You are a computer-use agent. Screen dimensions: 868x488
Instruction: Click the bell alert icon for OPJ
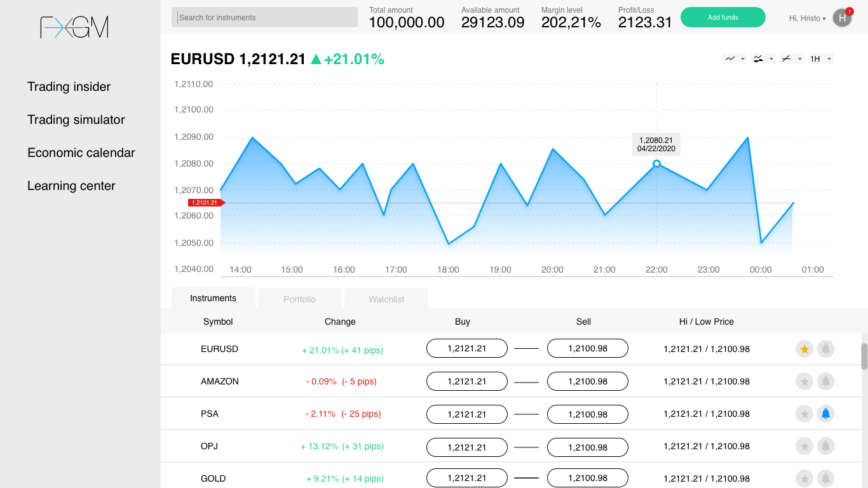pyautogui.click(x=825, y=446)
